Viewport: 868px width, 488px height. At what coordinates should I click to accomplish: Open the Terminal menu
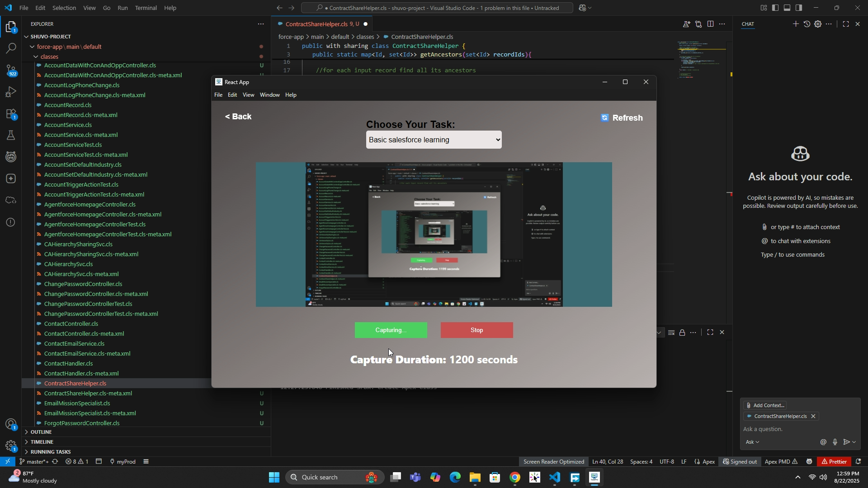(x=146, y=8)
